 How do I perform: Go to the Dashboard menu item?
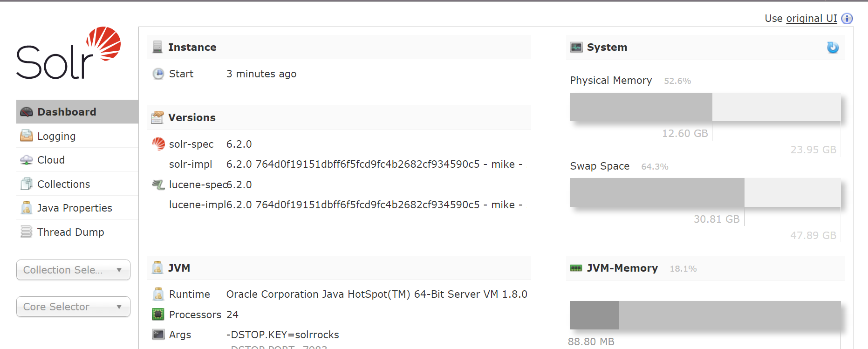[x=67, y=112]
